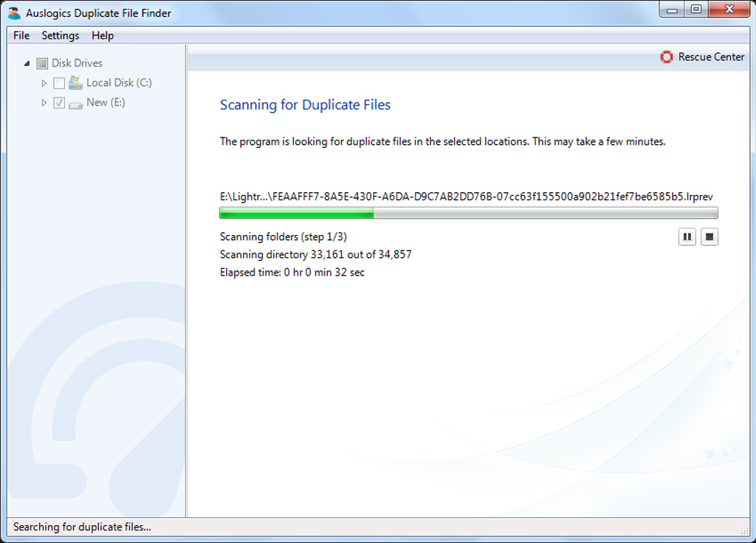Check the Local Disk (C:) checkbox
Viewport: 756px width, 543px height.
(x=59, y=83)
